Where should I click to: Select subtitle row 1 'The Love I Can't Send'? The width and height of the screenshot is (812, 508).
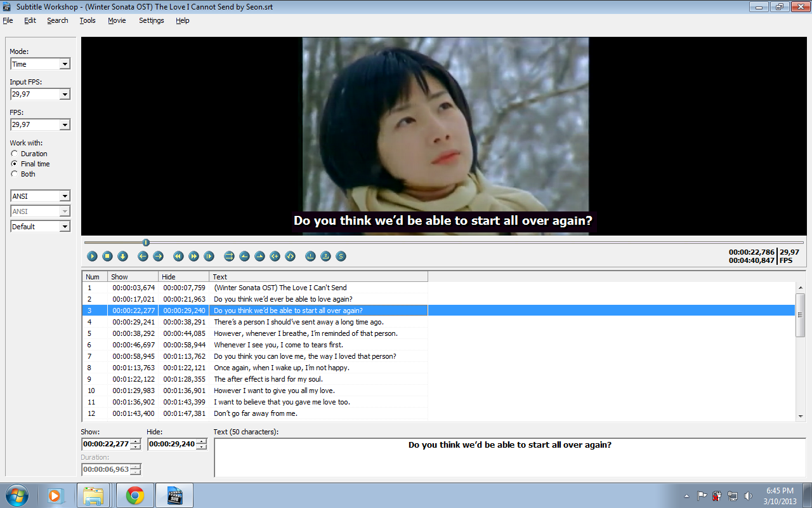pyautogui.click(x=438, y=288)
